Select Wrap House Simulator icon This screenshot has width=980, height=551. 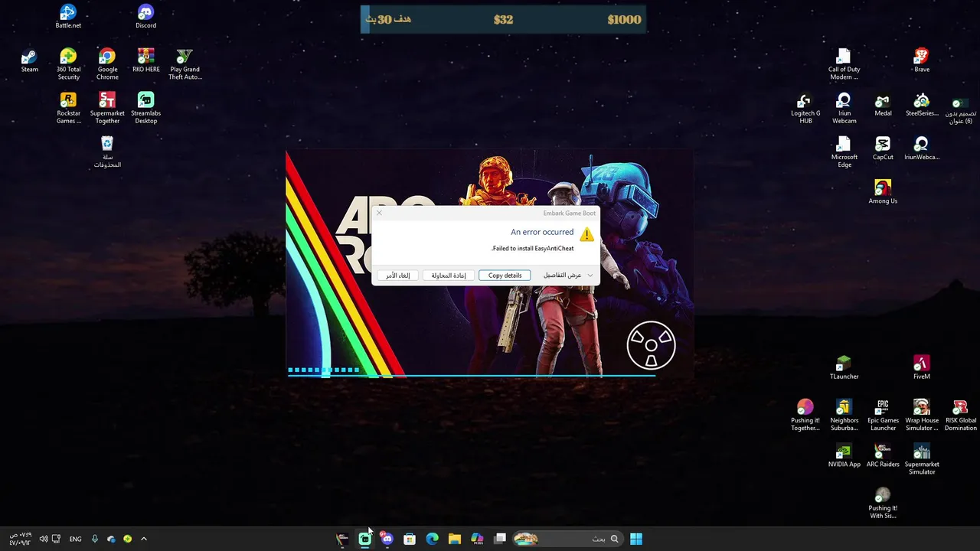(922, 415)
